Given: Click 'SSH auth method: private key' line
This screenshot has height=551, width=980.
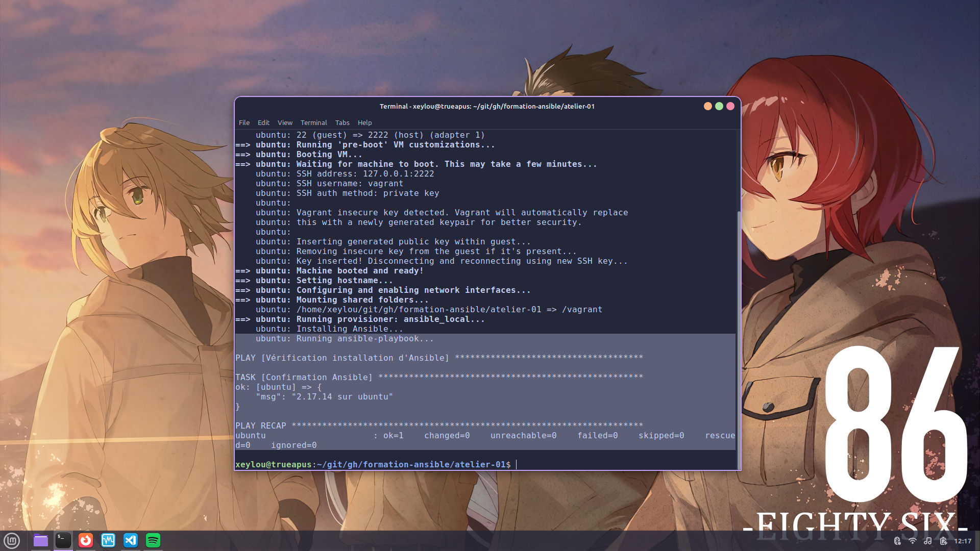Looking at the screenshot, I should (347, 193).
